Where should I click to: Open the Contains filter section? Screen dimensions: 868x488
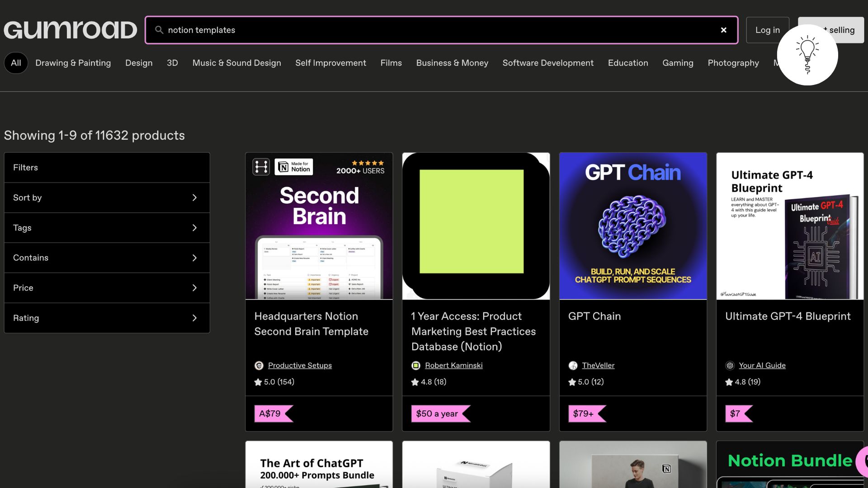coord(107,258)
